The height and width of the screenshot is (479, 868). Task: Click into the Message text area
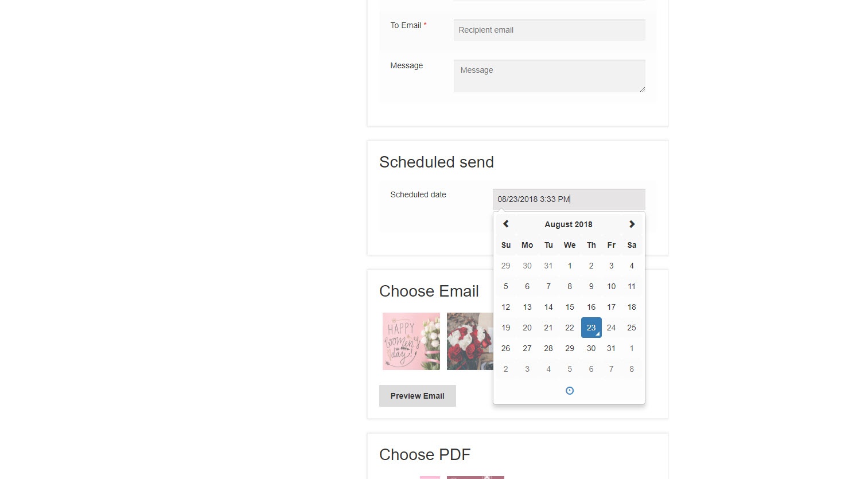point(549,76)
